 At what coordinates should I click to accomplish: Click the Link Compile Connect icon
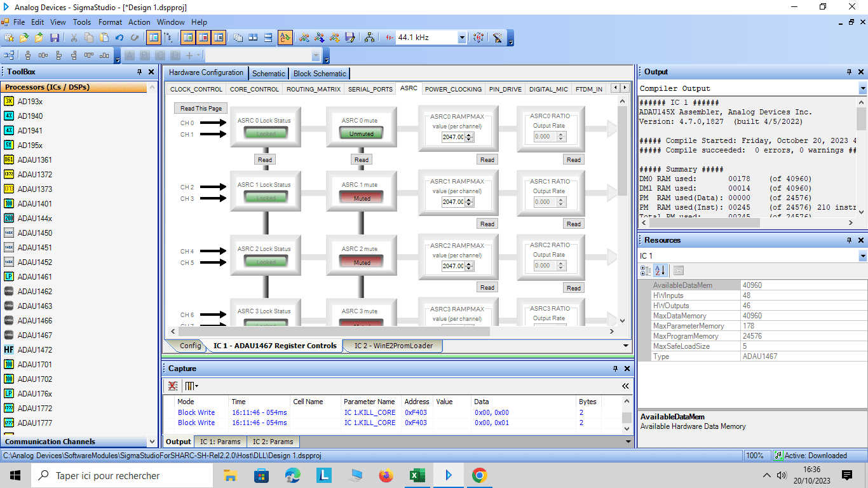click(304, 37)
